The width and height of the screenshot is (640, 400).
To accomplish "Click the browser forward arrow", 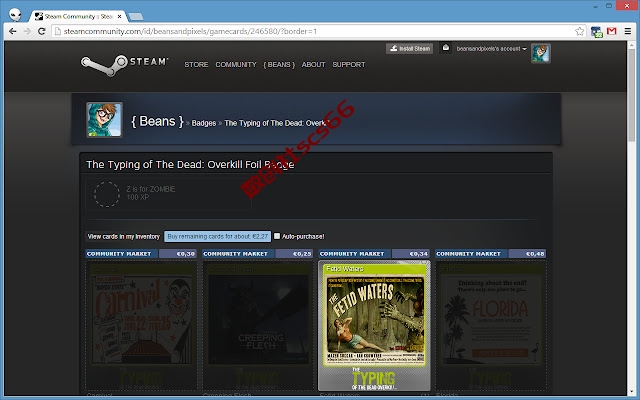I will [27, 31].
